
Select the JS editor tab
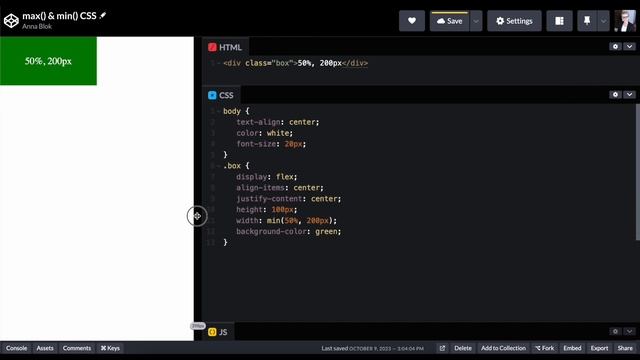click(218, 332)
